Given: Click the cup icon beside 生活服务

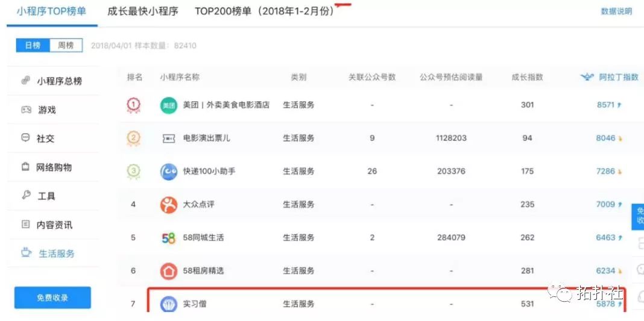Looking at the screenshot, I should point(27,252).
